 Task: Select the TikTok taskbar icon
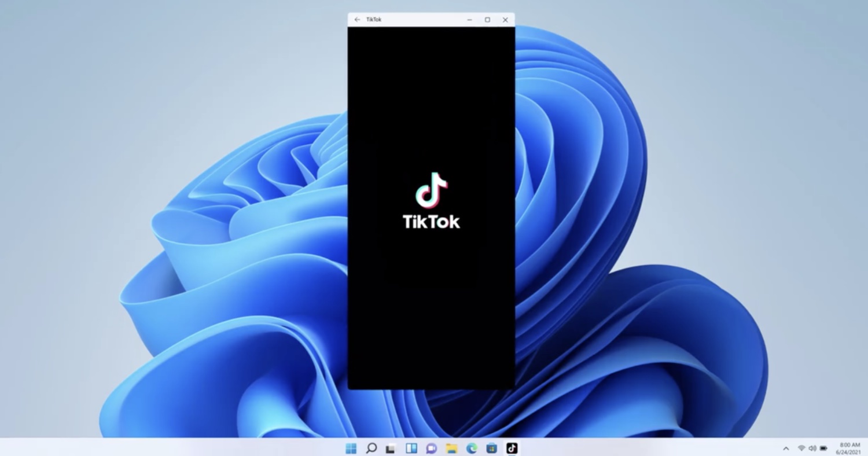point(512,448)
